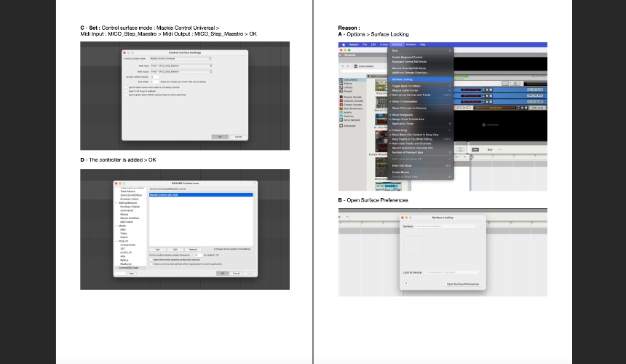Open Rack Extensions in browser sidebar
This screenshot has width=626, height=364.
(352, 108)
